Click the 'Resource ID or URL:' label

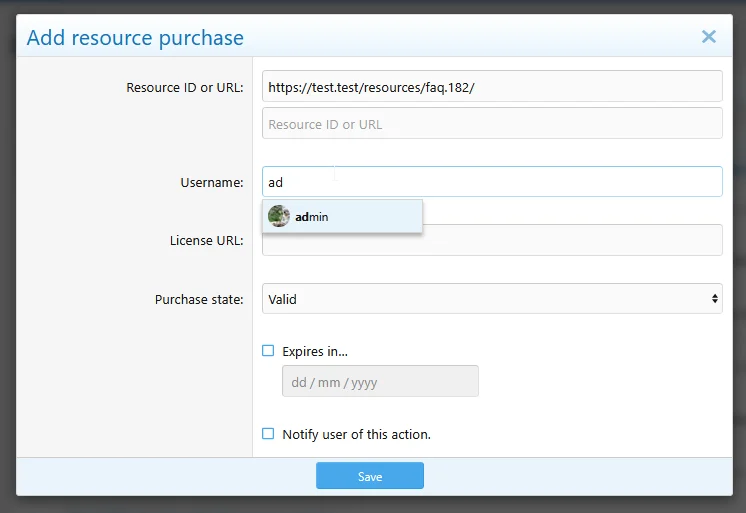click(184, 87)
